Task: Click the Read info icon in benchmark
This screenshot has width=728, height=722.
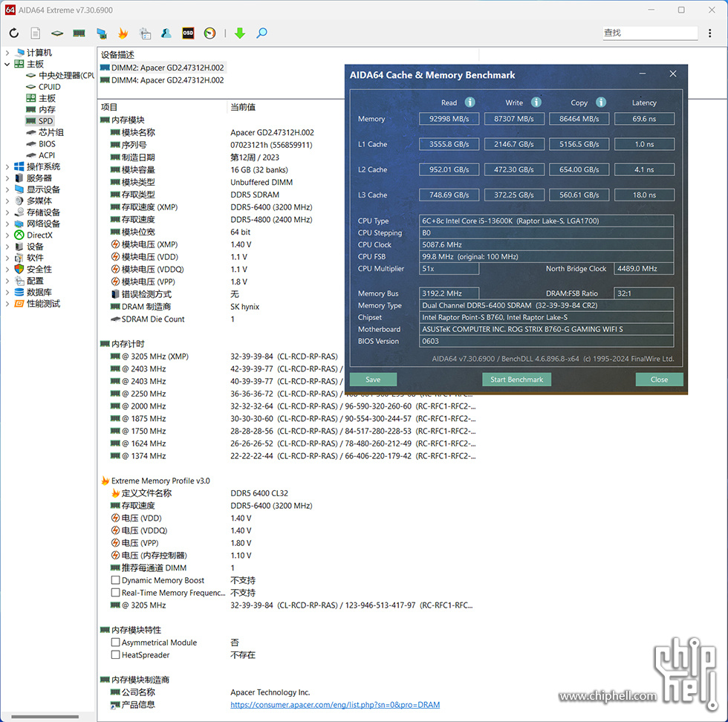Action: 469,103
